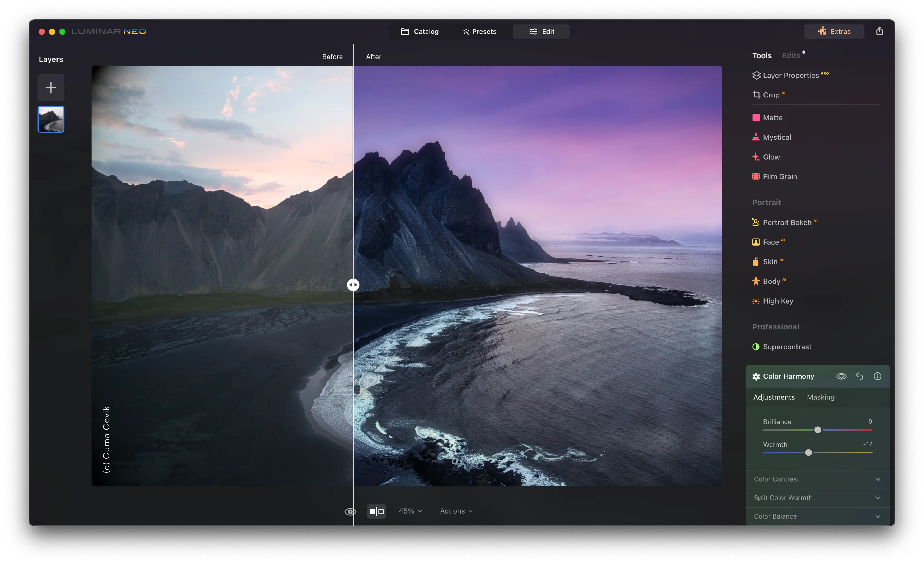Click the Color Harmony reset arrow icon
The image size is (924, 564).
click(x=859, y=376)
